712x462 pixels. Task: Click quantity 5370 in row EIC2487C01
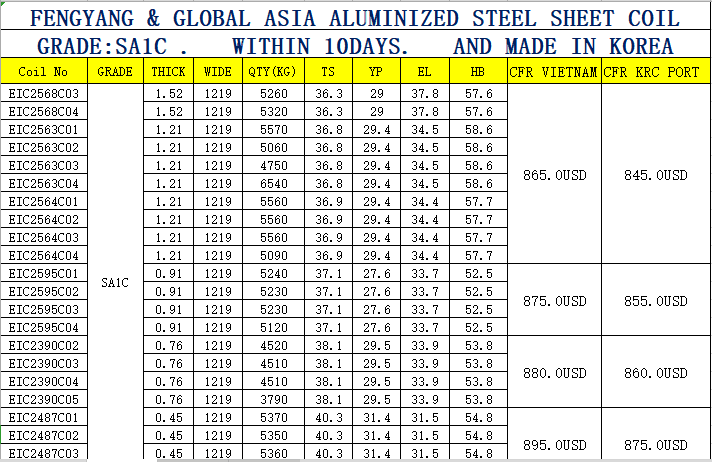pyautogui.click(x=273, y=417)
